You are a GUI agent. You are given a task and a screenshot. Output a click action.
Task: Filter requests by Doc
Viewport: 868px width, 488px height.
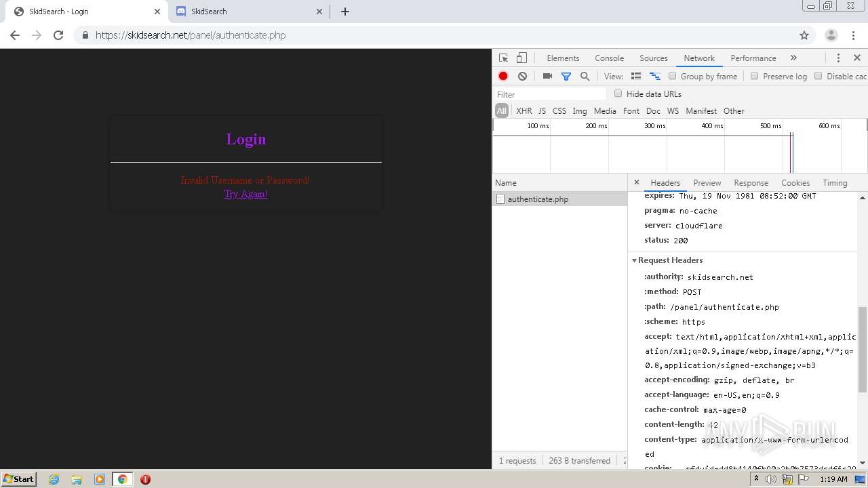click(x=653, y=111)
